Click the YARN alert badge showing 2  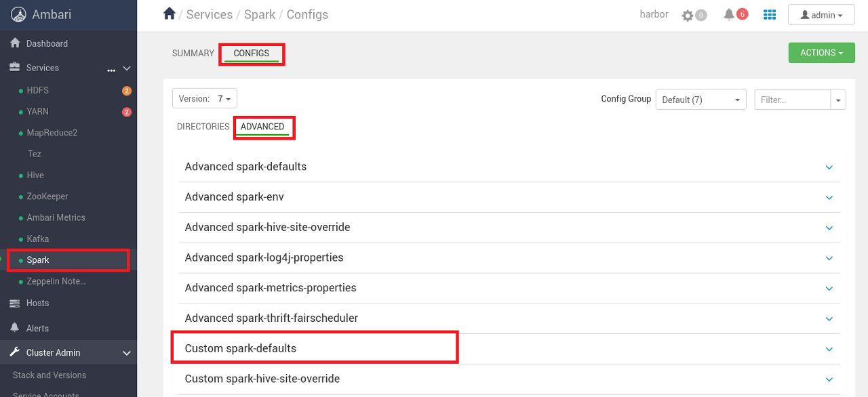coord(126,112)
